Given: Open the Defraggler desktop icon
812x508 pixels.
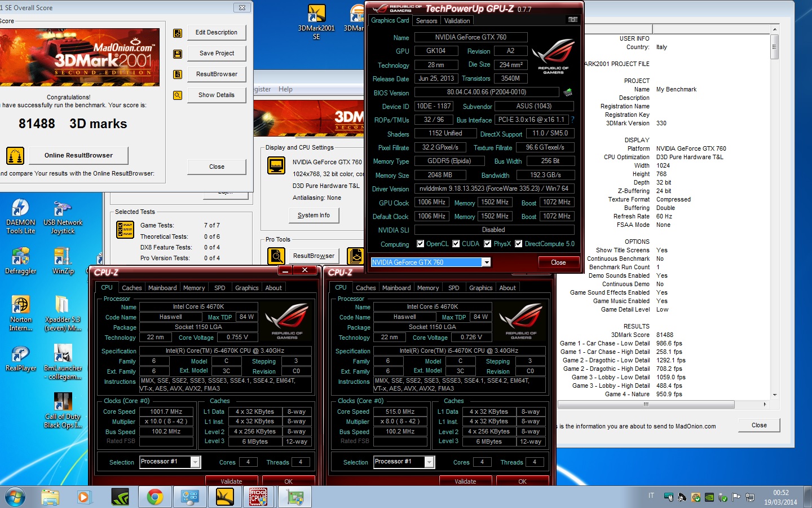Looking at the screenshot, I should click(x=21, y=261).
